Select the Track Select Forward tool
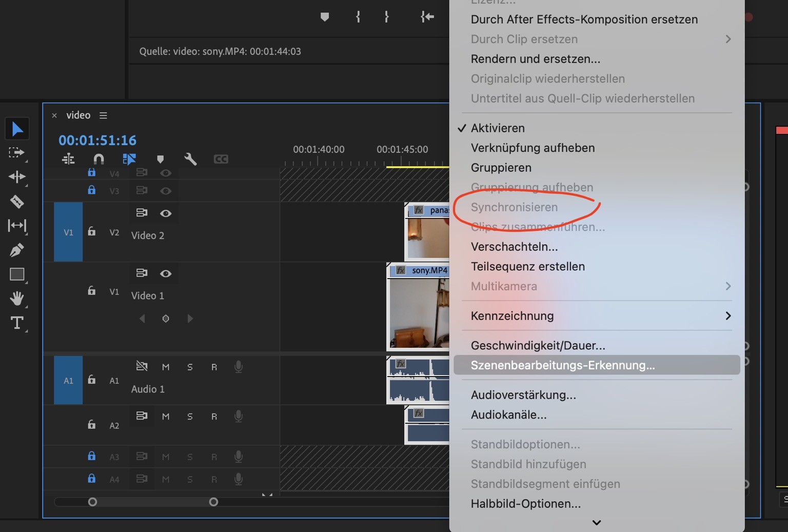Viewport: 788px width, 532px height. point(17,153)
